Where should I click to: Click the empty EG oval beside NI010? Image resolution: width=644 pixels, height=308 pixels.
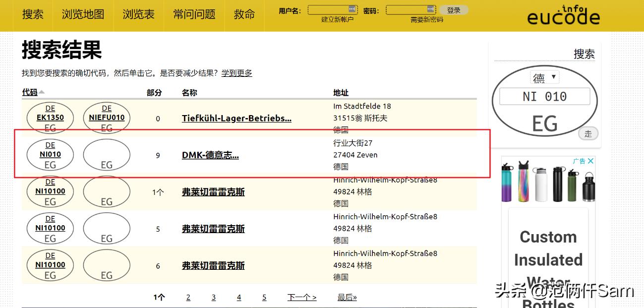click(x=106, y=154)
